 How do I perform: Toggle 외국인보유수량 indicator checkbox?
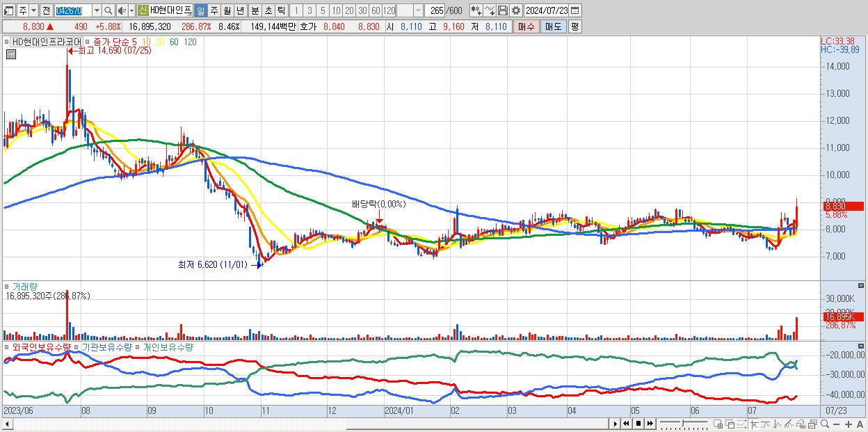point(8,346)
